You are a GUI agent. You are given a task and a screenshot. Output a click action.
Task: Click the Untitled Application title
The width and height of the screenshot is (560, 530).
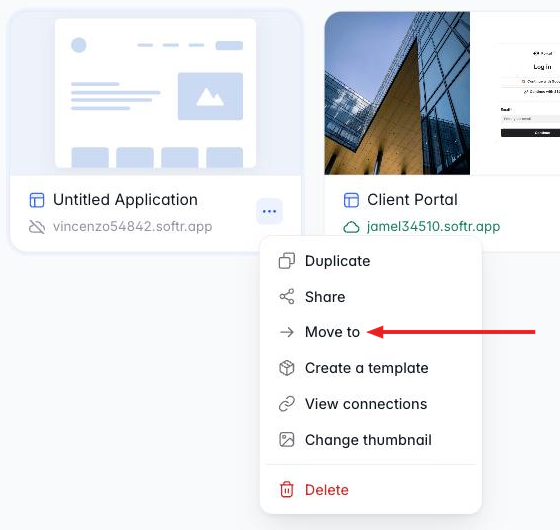coord(125,200)
